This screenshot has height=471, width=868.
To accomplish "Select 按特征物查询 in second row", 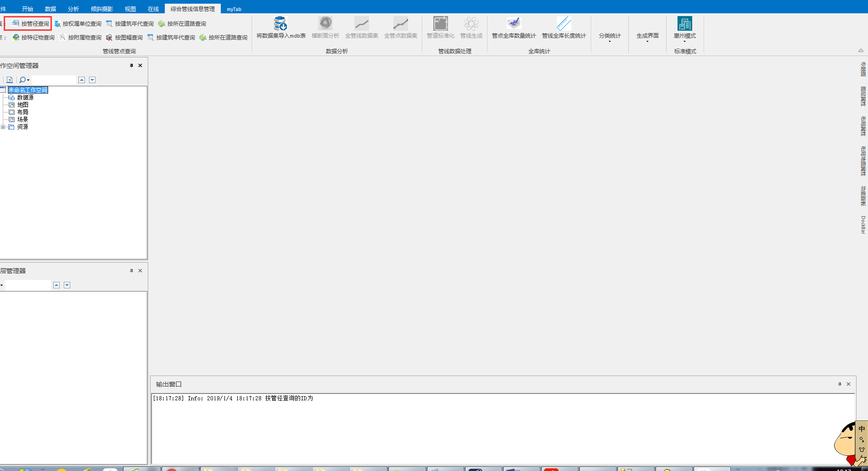I will [x=34, y=37].
